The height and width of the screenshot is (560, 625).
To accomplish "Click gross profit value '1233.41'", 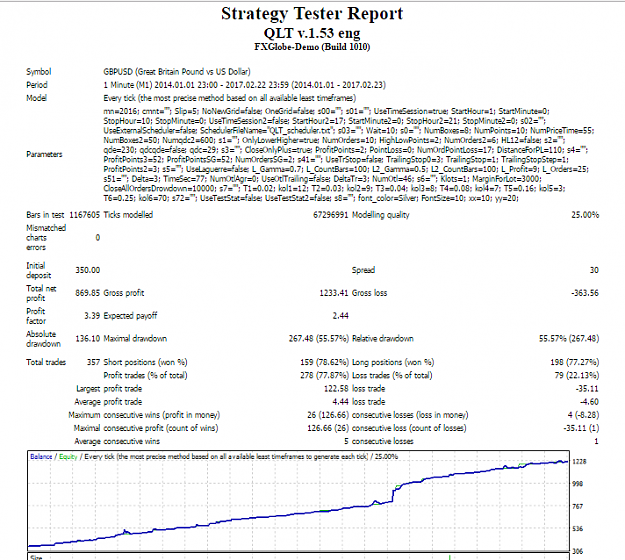I will tap(334, 293).
